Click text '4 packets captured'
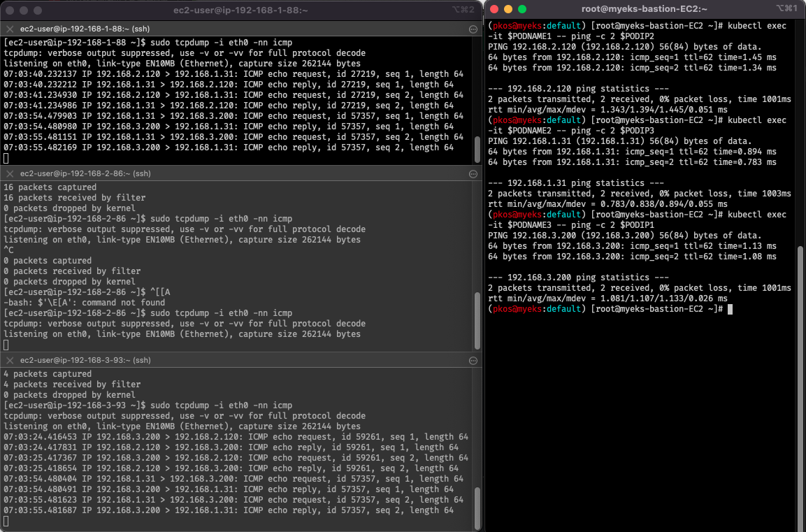This screenshot has height=532, width=806. point(48,374)
